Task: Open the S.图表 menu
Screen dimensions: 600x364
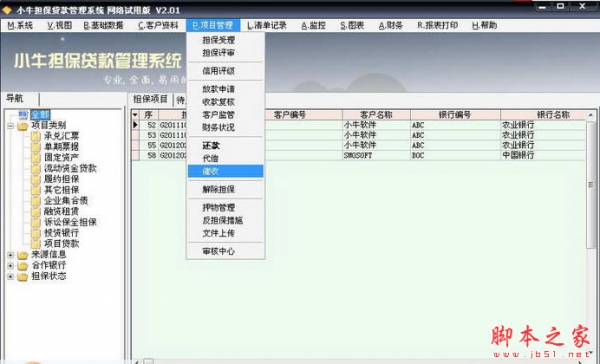Action: click(352, 26)
